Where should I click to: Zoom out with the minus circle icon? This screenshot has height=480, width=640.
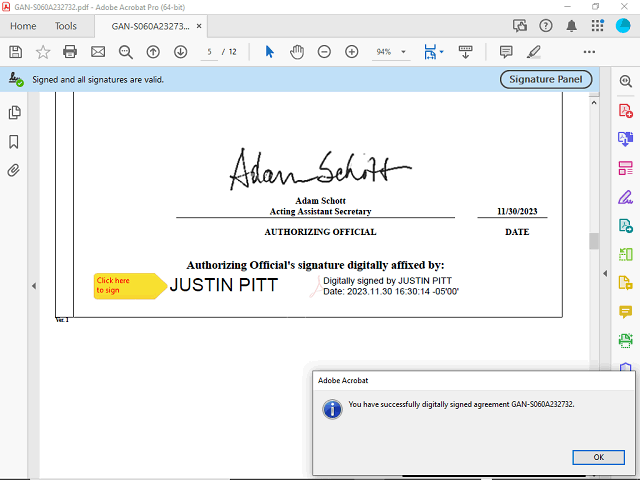pos(324,52)
